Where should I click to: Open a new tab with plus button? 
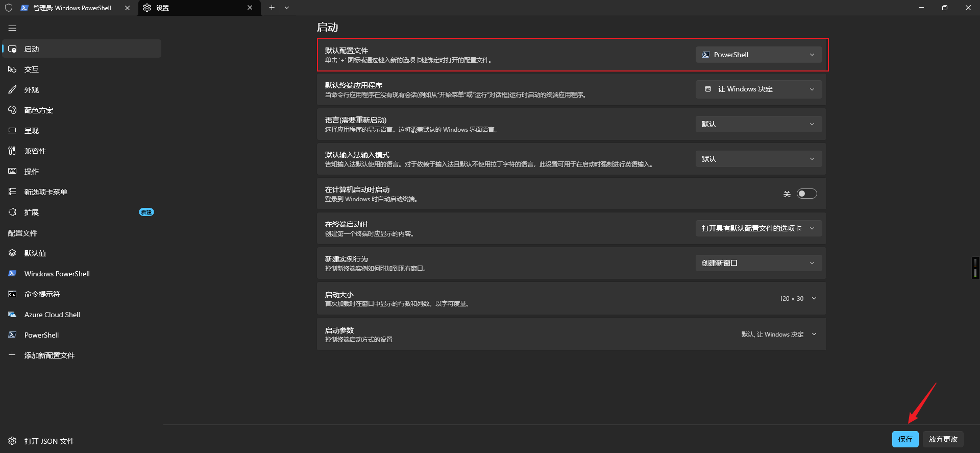272,8
